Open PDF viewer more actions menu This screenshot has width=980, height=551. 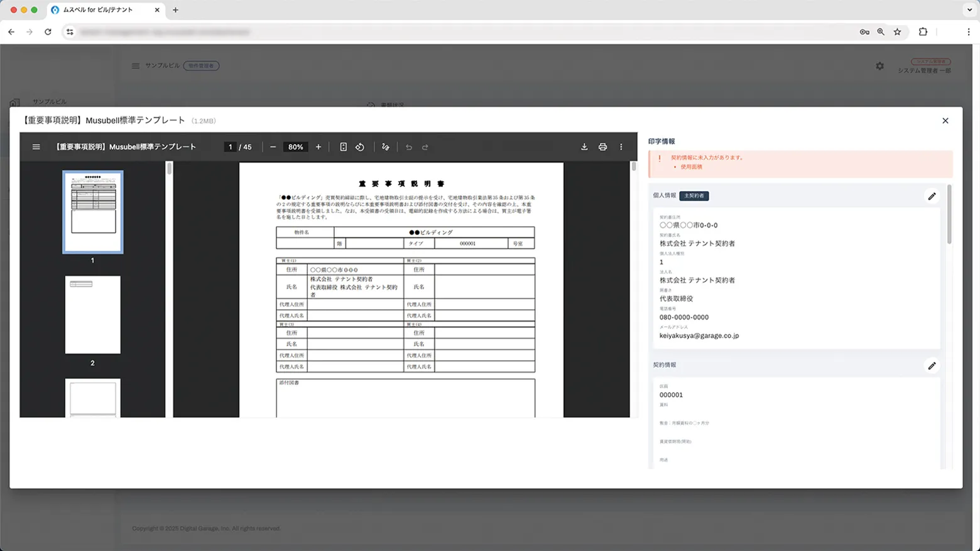coord(621,147)
